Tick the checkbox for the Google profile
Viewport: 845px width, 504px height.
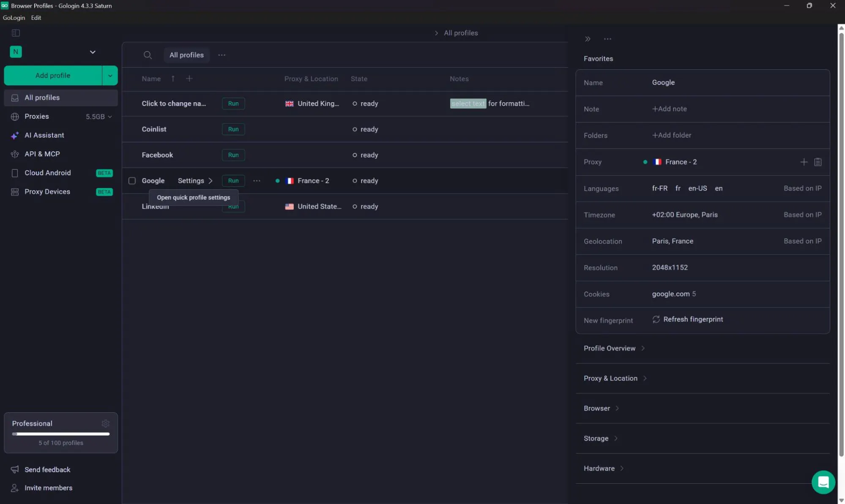click(132, 181)
